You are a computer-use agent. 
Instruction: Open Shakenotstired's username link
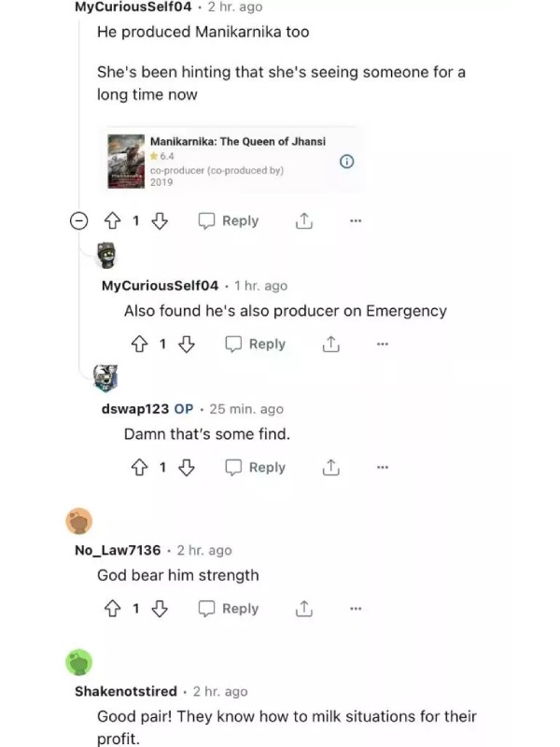click(126, 691)
